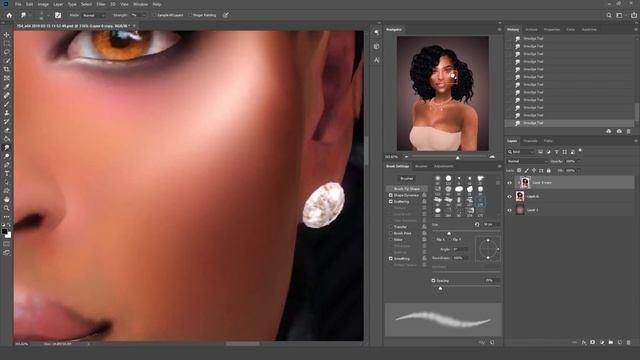Image resolution: width=640 pixels, height=360 pixels.
Task: Click the delete layer trash icon
Action: (629, 342)
